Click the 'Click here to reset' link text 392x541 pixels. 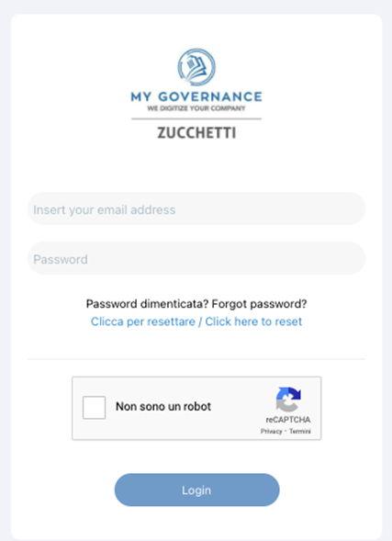[253, 321]
